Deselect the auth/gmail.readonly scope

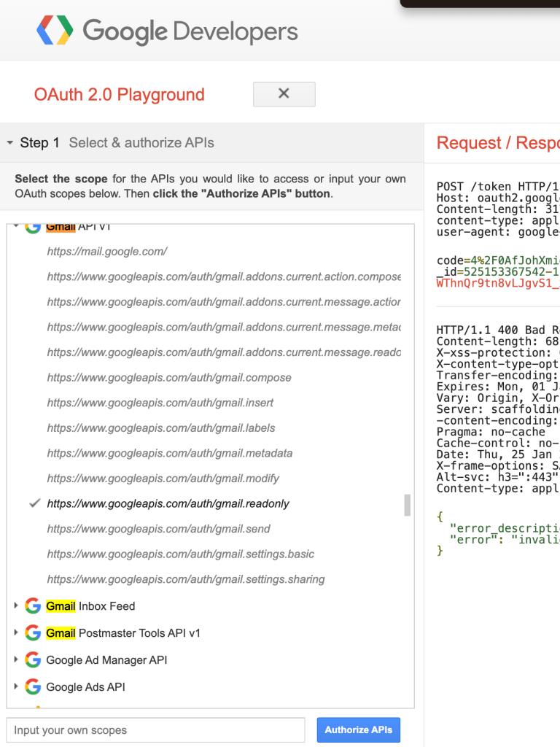(x=168, y=504)
